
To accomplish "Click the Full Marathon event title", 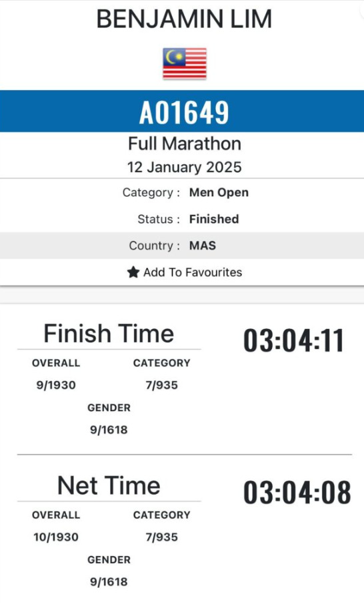I will click(185, 143).
